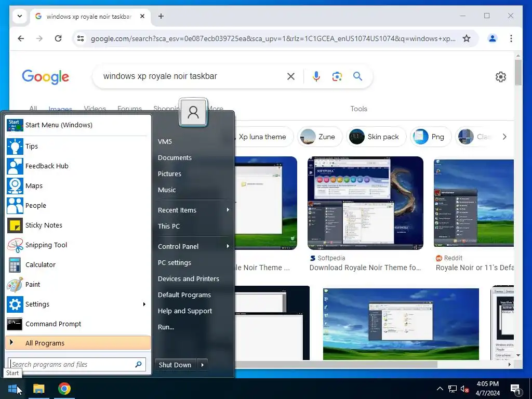Open Music from start menu
The width and height of the screenshot is (532, 399).
coord(167,190)
